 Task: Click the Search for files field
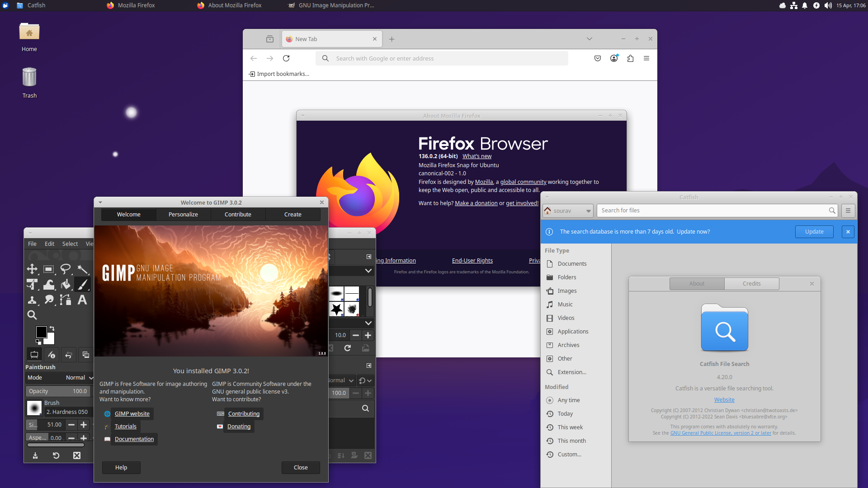pyautogui.click(x=714, y=211)
